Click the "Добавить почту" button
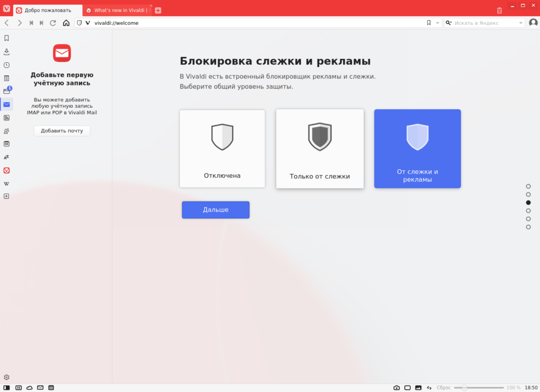 pyautogui.click(x=62, y=131)
